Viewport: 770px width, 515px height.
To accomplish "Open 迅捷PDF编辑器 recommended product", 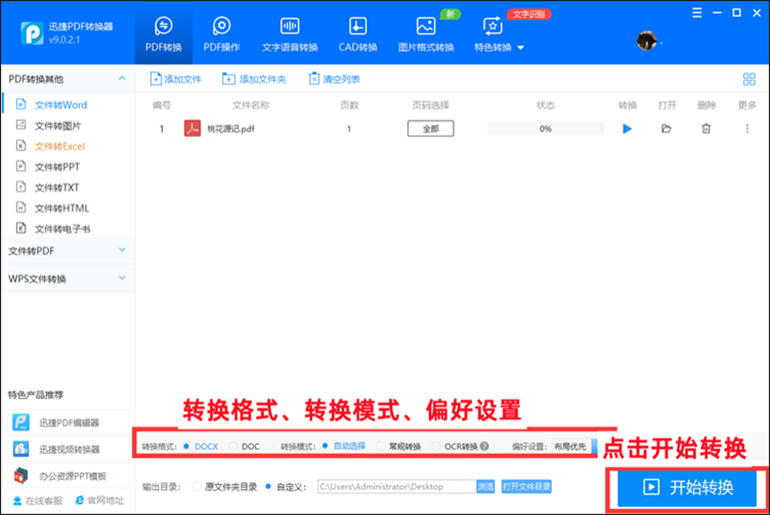I will pos(68,423).
